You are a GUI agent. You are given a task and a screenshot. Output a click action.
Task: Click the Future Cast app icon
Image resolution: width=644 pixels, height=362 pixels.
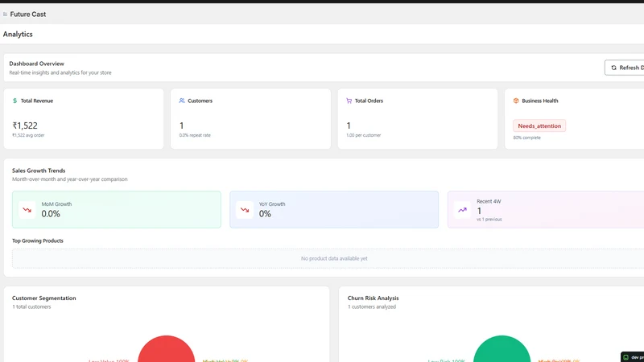5,14
